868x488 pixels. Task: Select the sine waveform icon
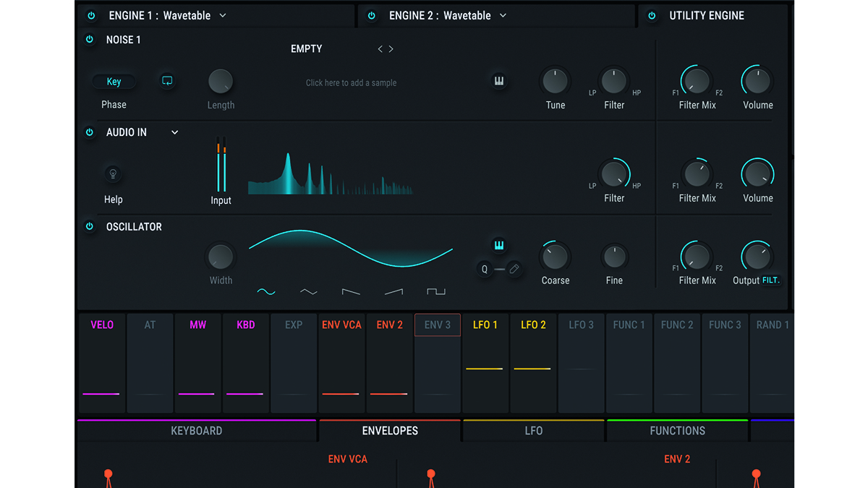pyautogui.click(x=266, y=292)
